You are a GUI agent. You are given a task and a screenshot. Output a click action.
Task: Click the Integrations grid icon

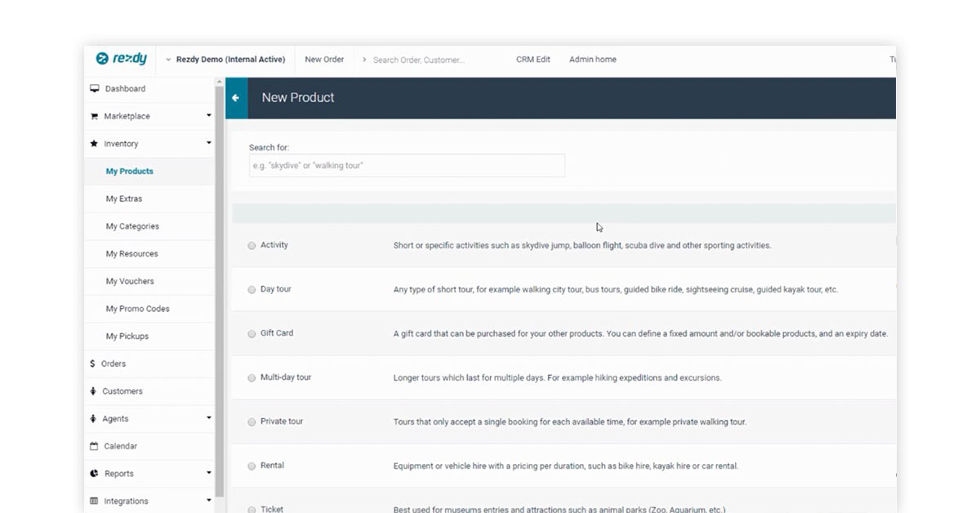94,501
